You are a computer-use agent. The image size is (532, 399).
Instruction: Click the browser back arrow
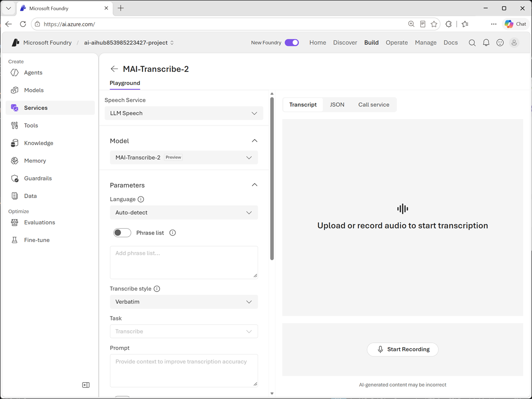[x=9, y=24]
